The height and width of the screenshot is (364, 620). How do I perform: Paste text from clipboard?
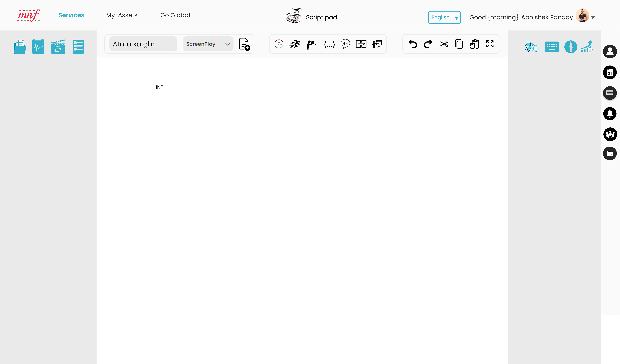point(474,44)
